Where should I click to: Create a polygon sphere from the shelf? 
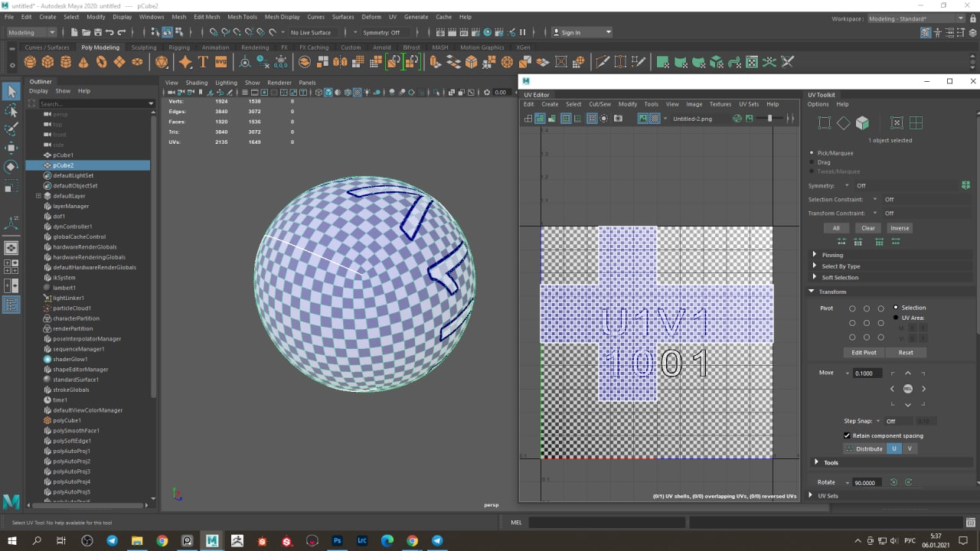point(30,62)
